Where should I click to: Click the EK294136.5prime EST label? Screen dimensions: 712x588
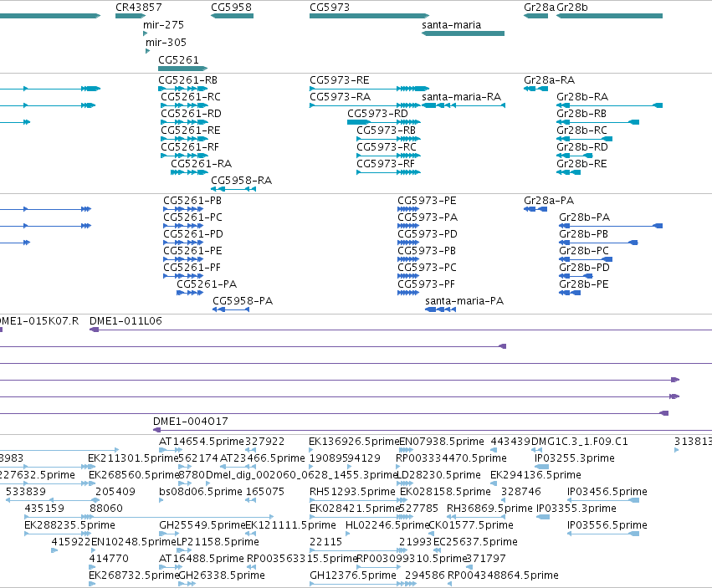point(535,475)
